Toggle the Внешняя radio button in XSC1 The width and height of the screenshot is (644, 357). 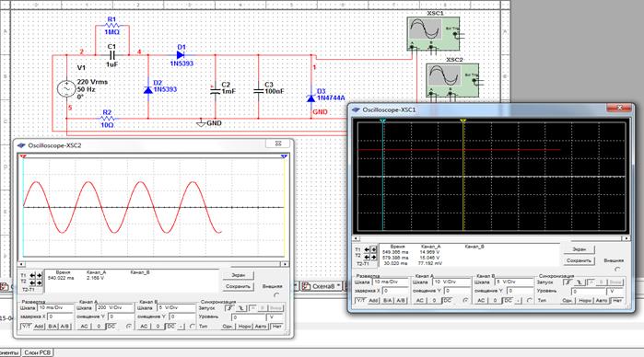click(x=617, y=270)
